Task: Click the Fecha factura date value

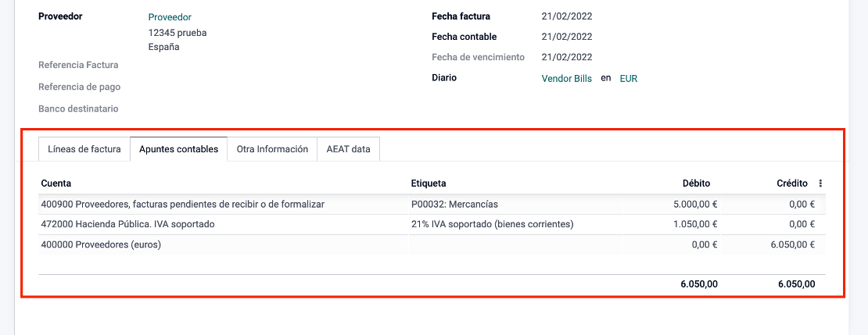Action: click(x=567, y=16)
